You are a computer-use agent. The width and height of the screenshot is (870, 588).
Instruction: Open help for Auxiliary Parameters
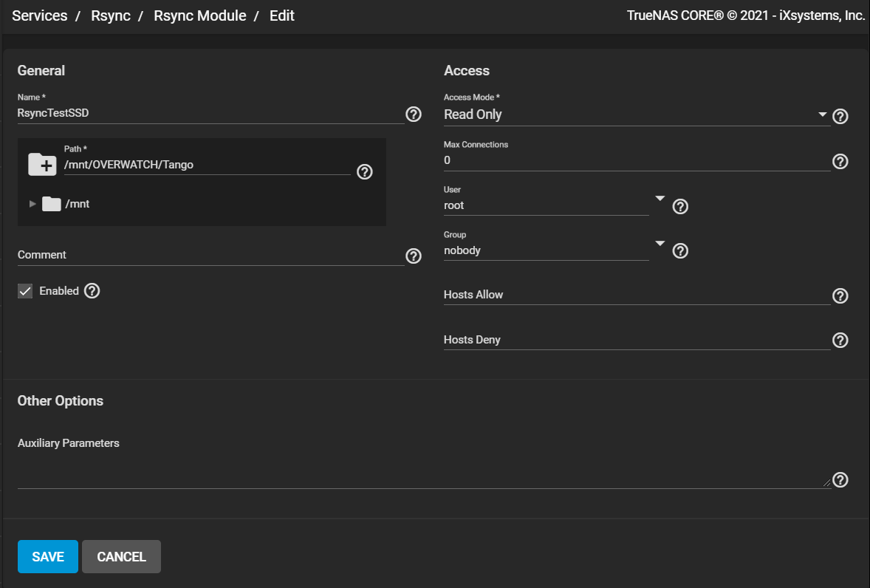(x=840, y=479)
